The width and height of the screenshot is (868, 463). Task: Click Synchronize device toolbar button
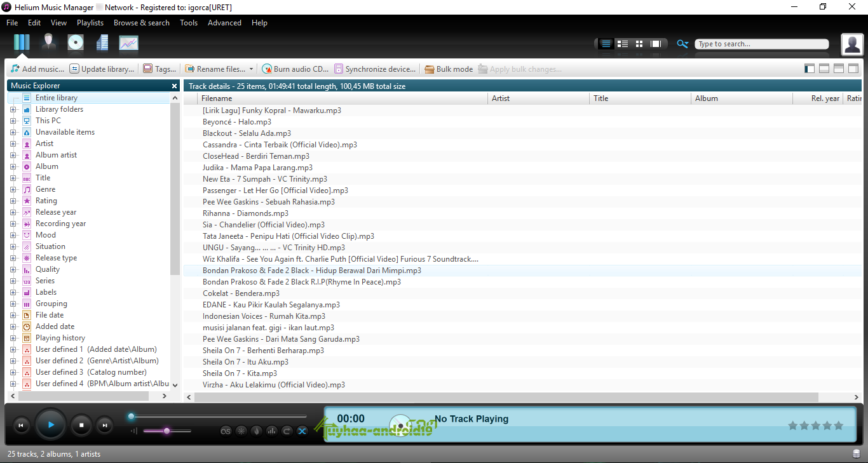click(375, 69)
